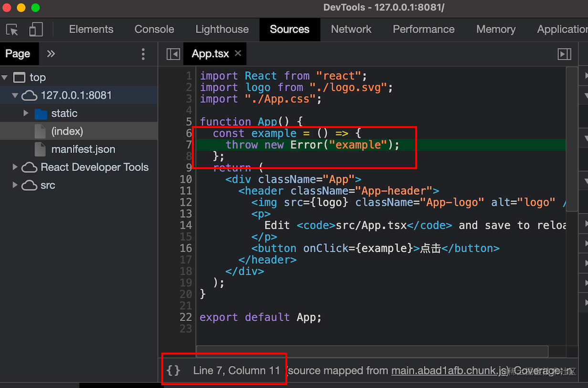Select manifest.json in the file tree
The height and width of the screenshot is (388, 588).
pyautogui.click(x=83, y=149)
